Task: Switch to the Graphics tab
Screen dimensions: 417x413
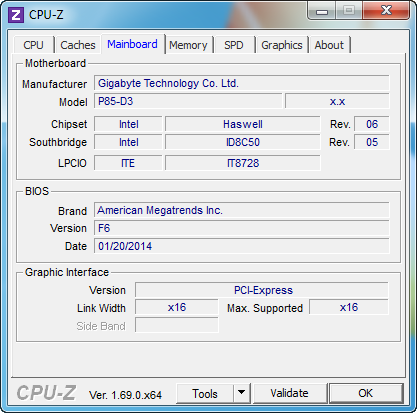Action: tap(282, 45)
